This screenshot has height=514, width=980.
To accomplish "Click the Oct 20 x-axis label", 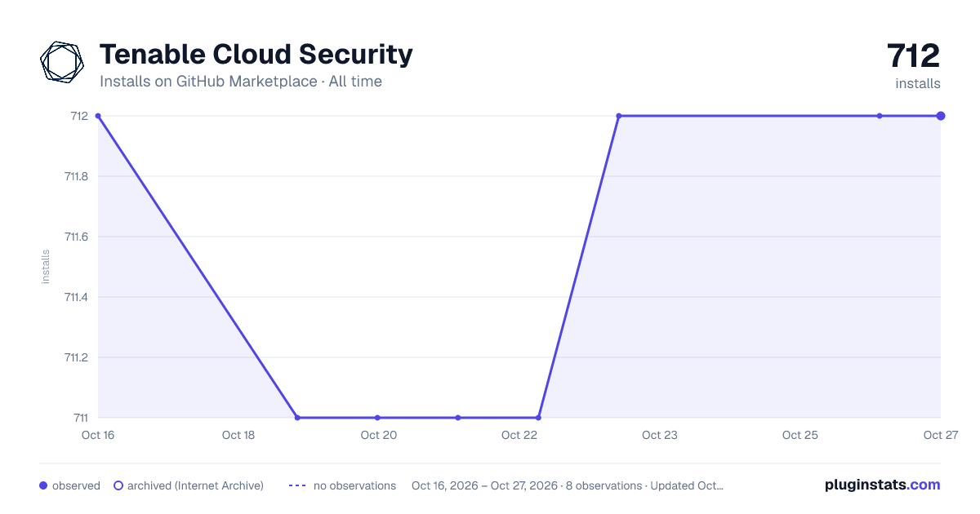I will click(379, 435).
